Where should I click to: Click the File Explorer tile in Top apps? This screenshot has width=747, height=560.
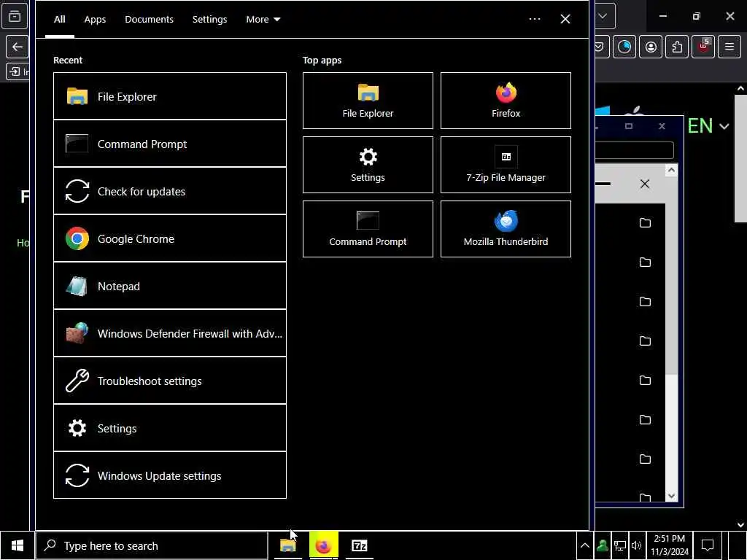368,101
